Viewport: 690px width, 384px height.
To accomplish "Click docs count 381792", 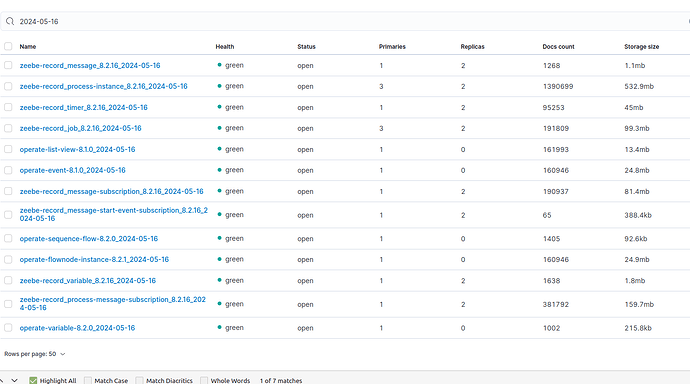I will [556, 304].
